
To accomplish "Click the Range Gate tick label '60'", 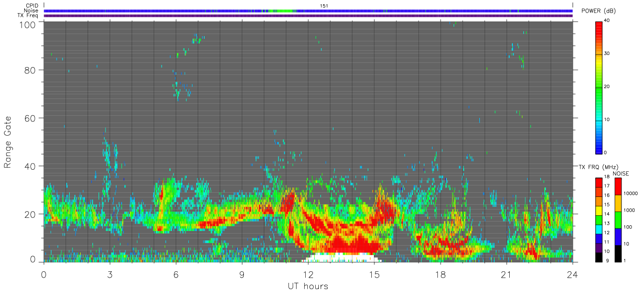I will (30, 118).
